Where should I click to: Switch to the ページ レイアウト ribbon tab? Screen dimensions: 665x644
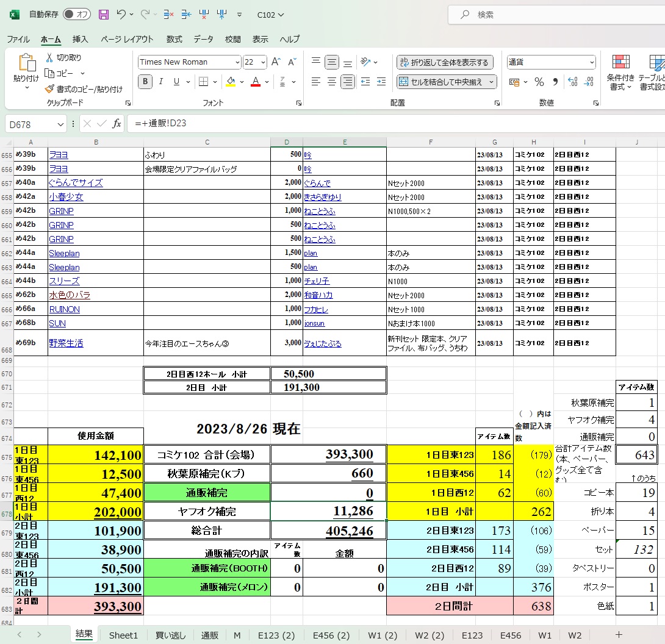click(x=127, y=40)
